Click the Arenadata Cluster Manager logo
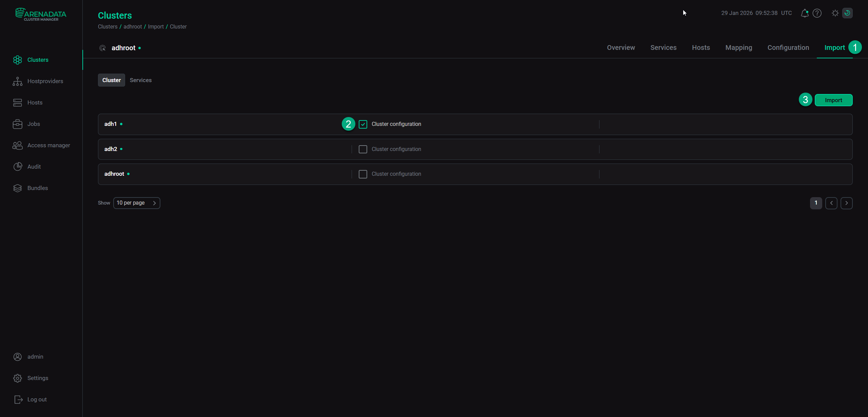 [x=41, y=14]
